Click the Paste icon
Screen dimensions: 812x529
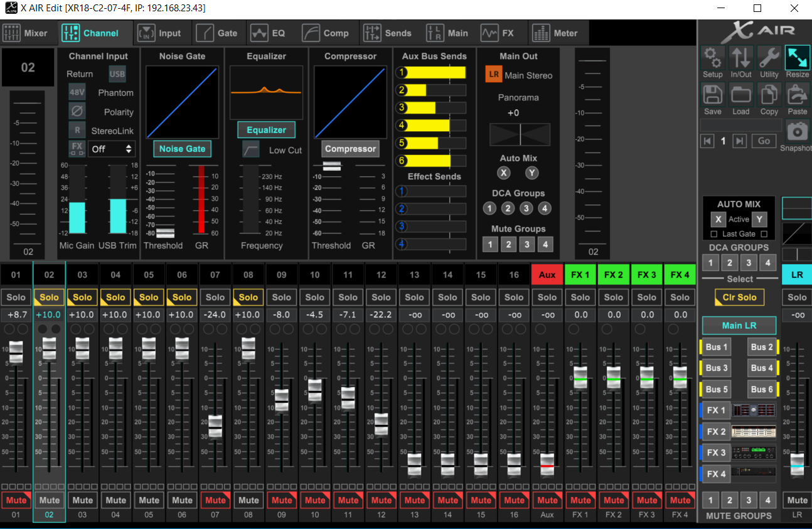point(798,95)
